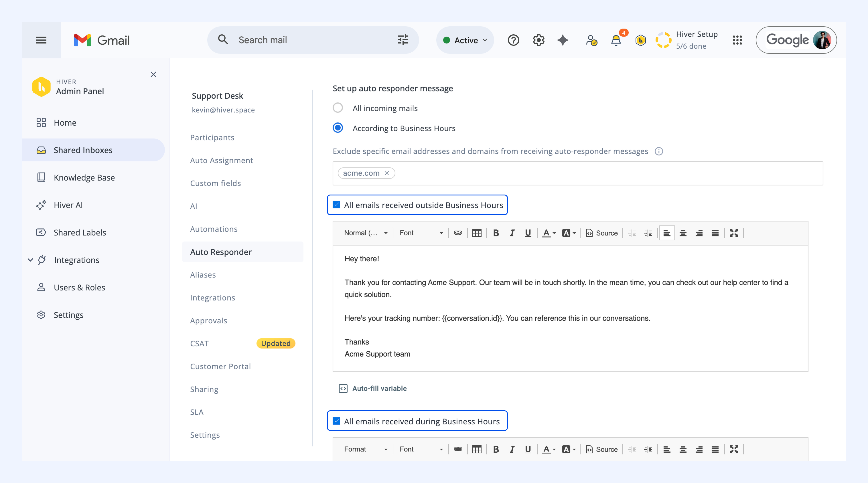Screen dimensions: 868x483
Task: Open Auto Assignment settings
Action: (221, 160)
